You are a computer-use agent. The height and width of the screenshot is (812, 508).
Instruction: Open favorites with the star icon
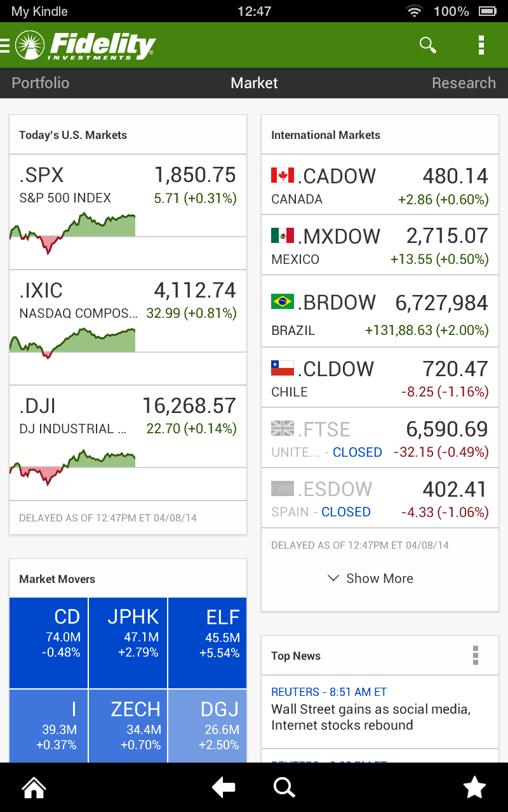point(474,787)
